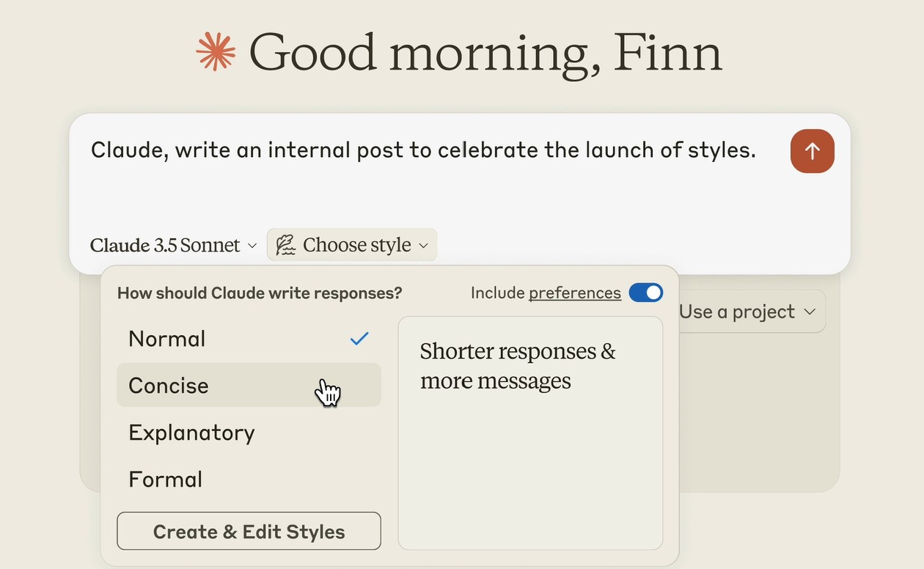The width and height of the screenshot is (924, 569).
Task: Click the Claude starburst logo
Action: [216, 52]
